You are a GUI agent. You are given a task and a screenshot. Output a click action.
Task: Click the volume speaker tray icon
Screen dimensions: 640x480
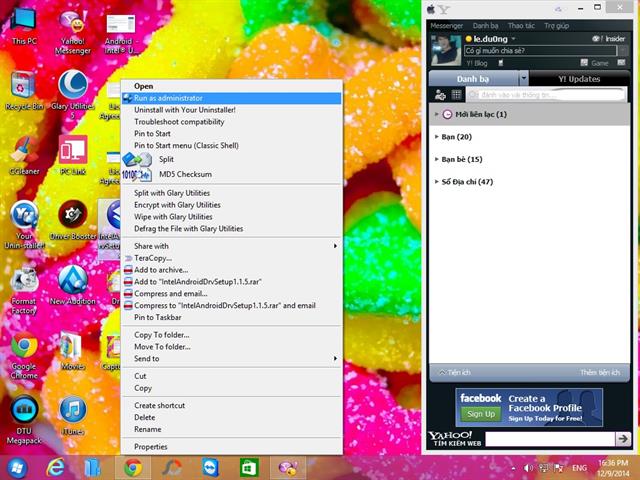pyautogui.click(x=528, y=468)
